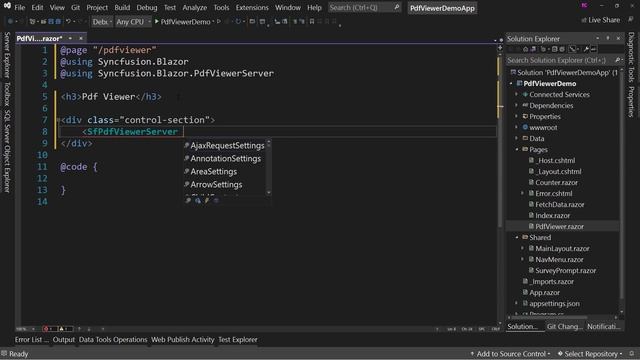Image resolution: width=640 pixels, height=360 pixels.
Task: Click the editor split window icon
Action: 500,48
